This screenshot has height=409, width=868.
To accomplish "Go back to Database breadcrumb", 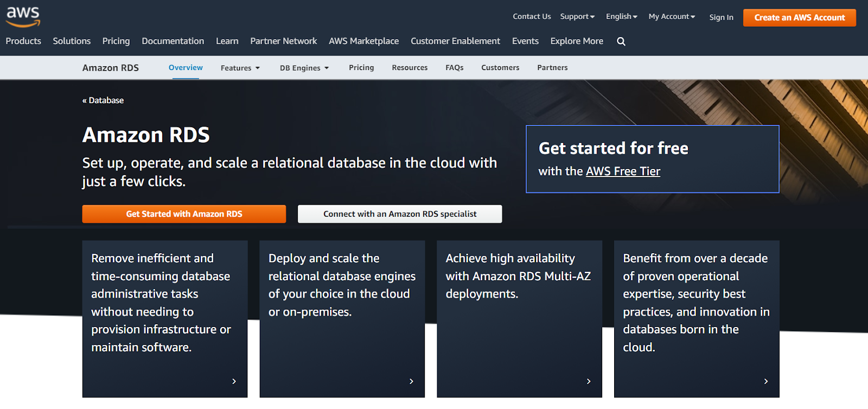I will (x=103, y=100).
